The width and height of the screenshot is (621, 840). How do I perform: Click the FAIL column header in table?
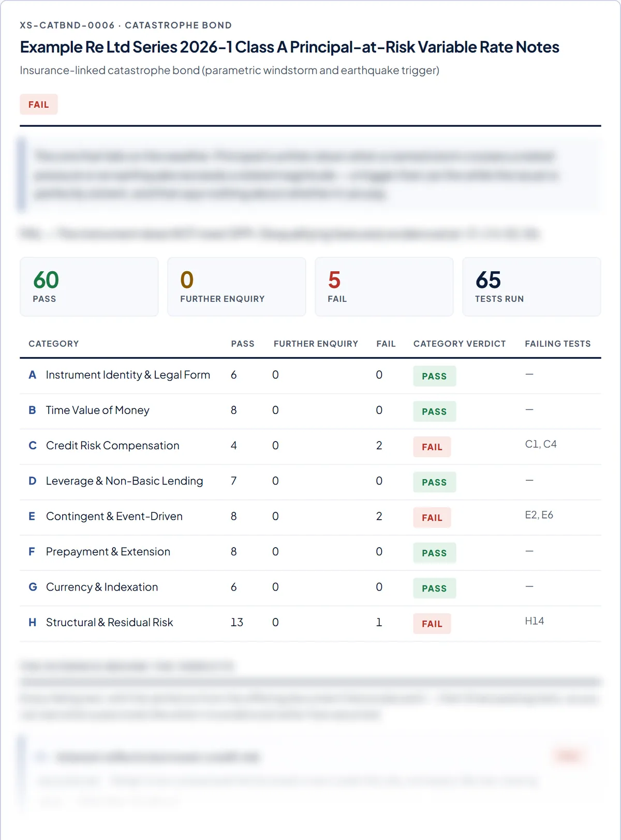(386, 344)
